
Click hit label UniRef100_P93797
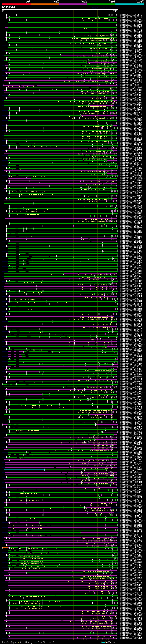[x=131, y=50]
